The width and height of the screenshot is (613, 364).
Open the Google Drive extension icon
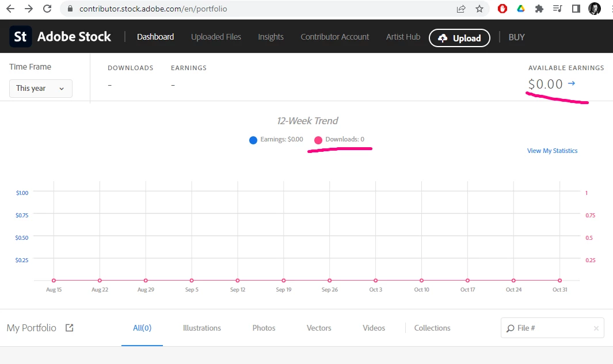(521, 9)
